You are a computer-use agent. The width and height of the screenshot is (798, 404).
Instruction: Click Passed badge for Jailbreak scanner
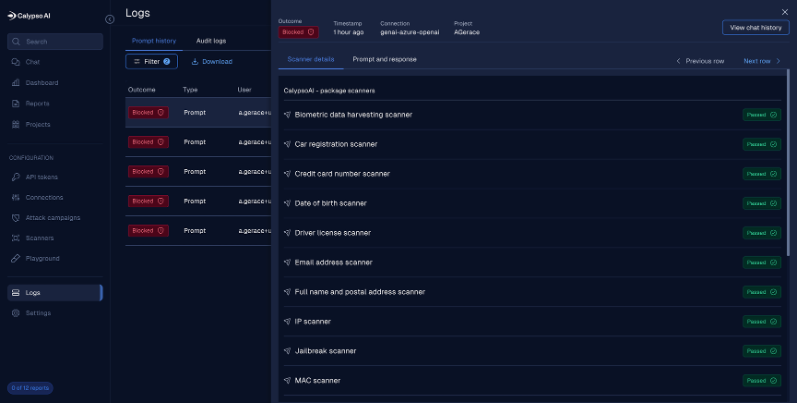tap(761, 351)
